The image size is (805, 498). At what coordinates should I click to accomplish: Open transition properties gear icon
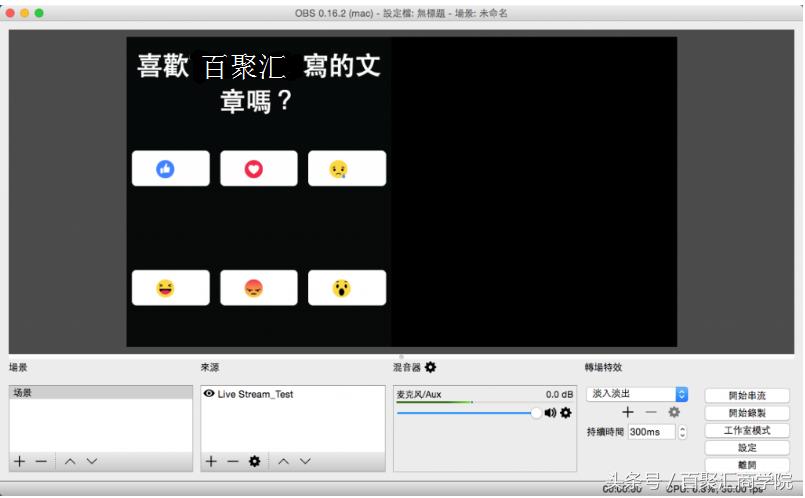674,412
